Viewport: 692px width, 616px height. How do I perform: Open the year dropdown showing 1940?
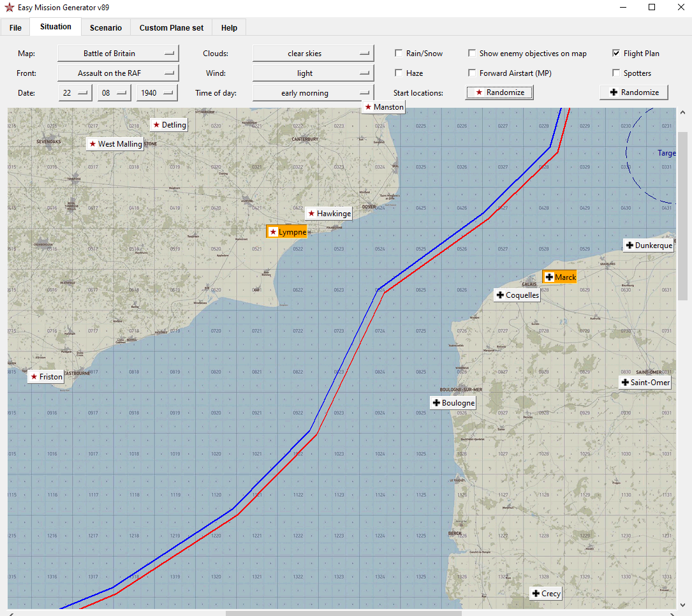point(157,93)
